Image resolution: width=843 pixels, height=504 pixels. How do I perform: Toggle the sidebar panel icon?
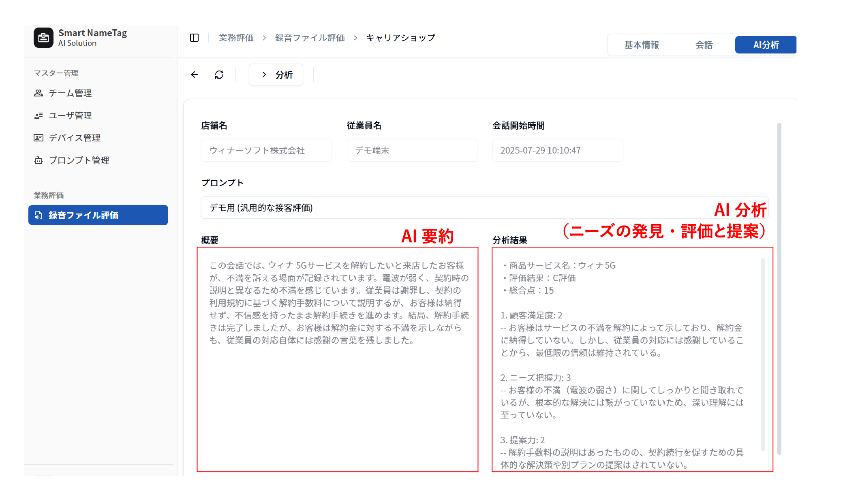click(194, 38)
